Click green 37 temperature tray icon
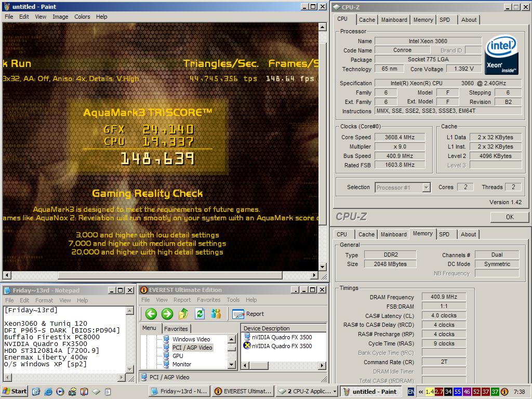Viewport: 532px width, 399px height. coord(495,392)
